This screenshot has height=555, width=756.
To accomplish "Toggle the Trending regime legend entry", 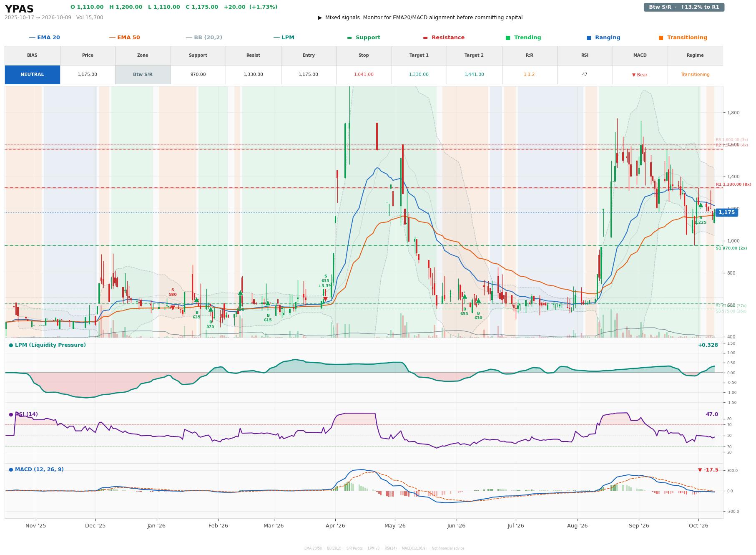I will coord(523,38).
